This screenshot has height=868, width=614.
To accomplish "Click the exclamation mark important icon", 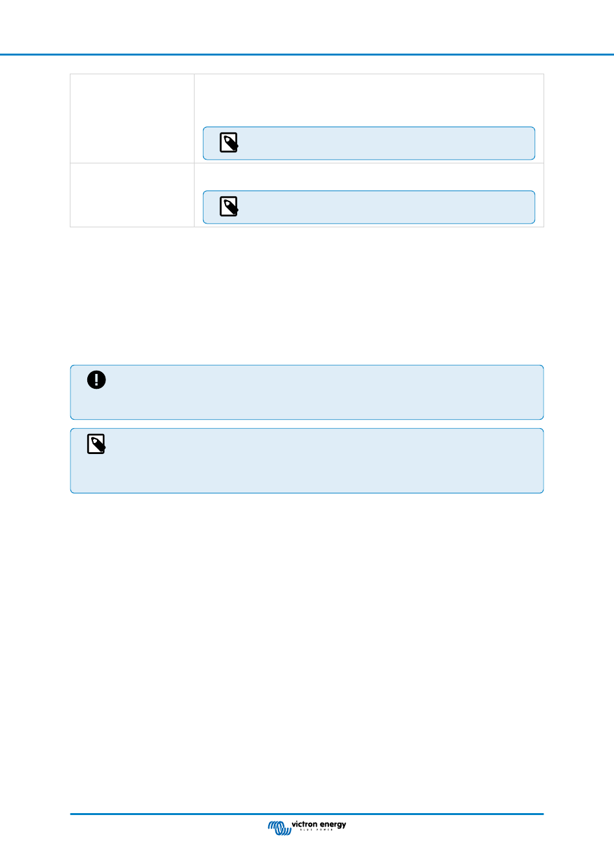I will (x=96, y=380).
